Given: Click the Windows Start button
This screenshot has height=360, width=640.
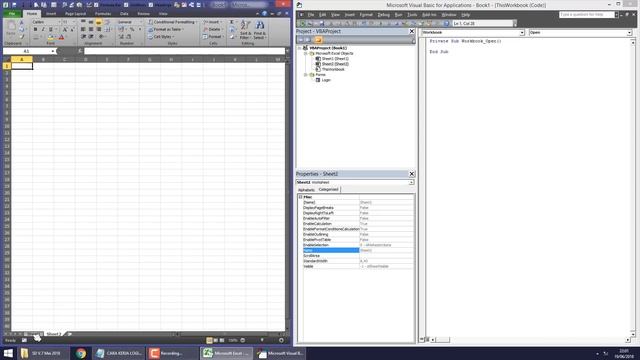Looking at the screenshot, I should 8,353.
